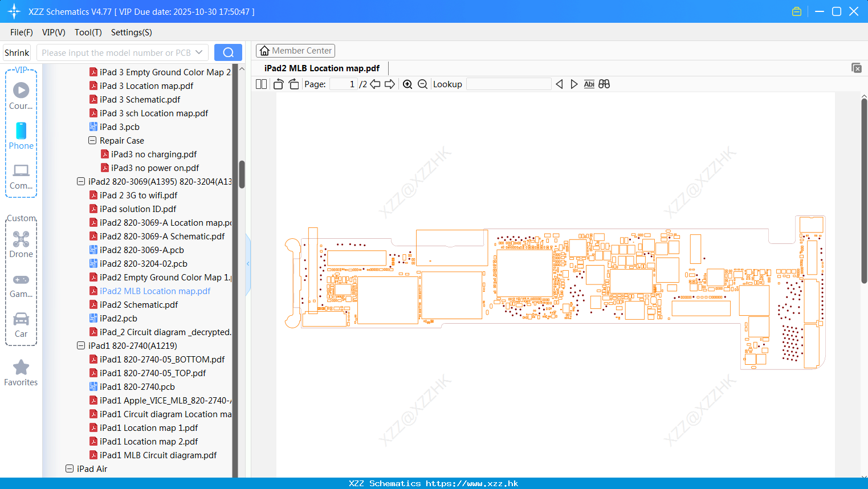Open iPad3 no power on.pdf
Viewport: 868px width, 489px height.
coord(155,168)
